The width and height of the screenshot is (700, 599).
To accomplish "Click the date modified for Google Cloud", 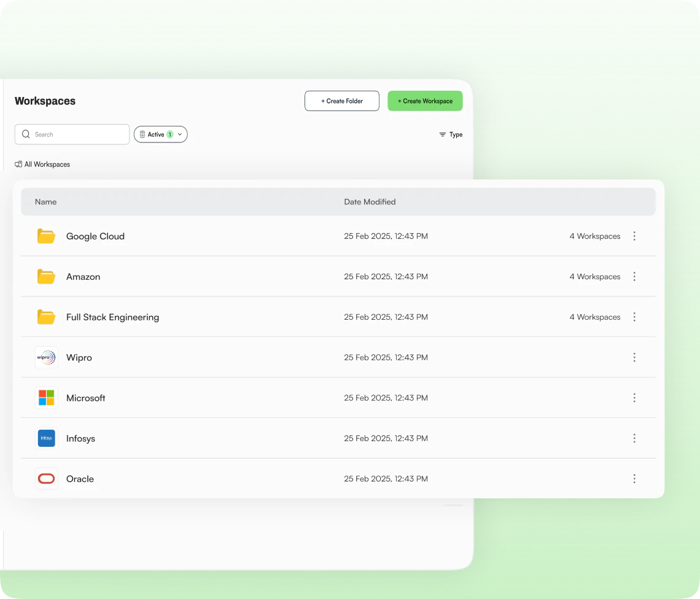I will (x=386, y=236).
